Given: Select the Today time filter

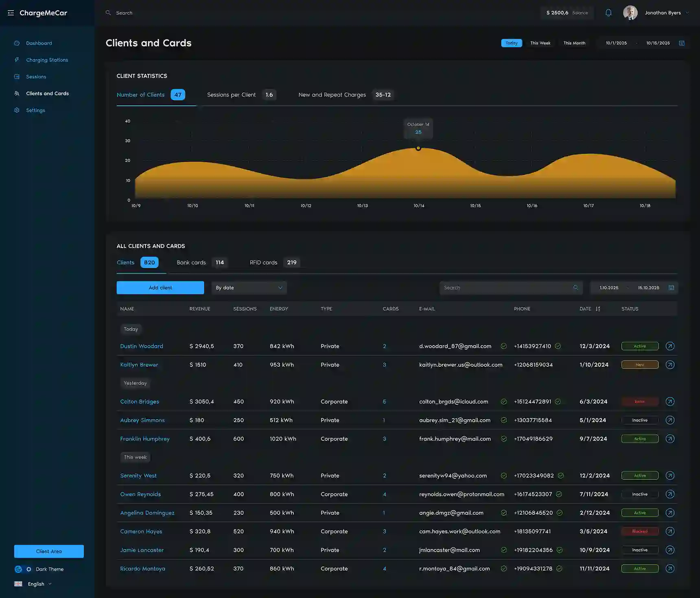Looking at the screenshot, I should [511, 43].
